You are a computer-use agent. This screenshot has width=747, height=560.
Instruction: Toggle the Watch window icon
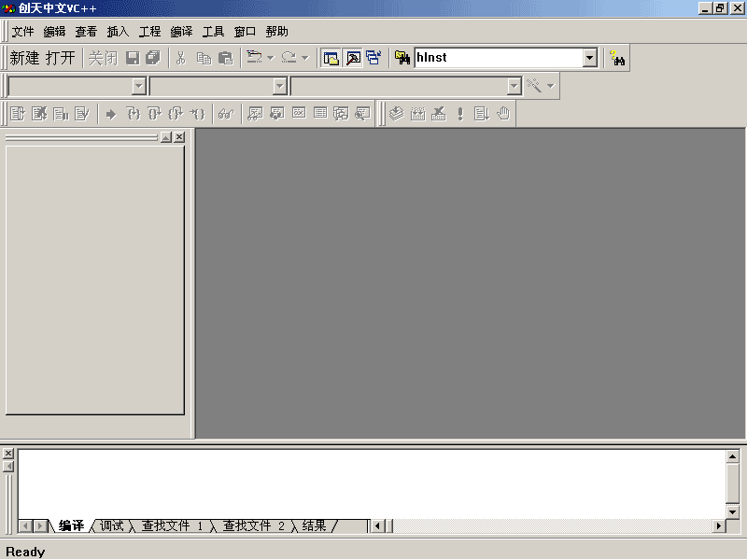[255, 114]
